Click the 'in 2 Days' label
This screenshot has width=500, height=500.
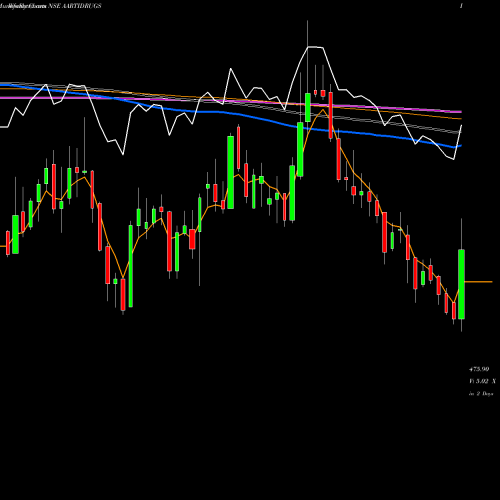click(481, 394)
